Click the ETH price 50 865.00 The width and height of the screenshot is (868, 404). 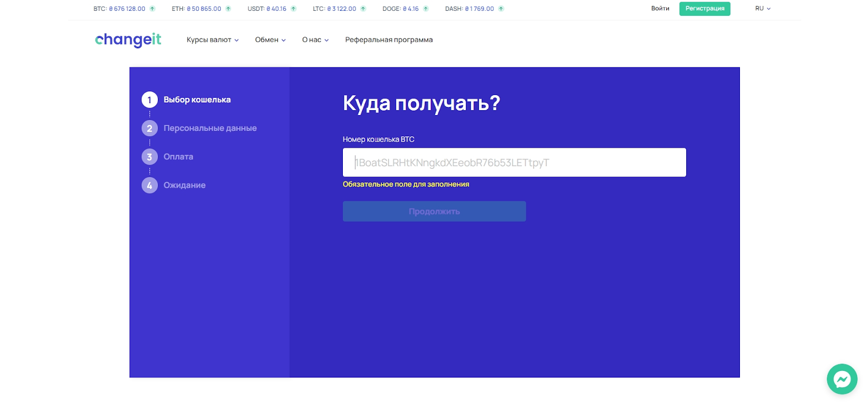tap(204, 9)
